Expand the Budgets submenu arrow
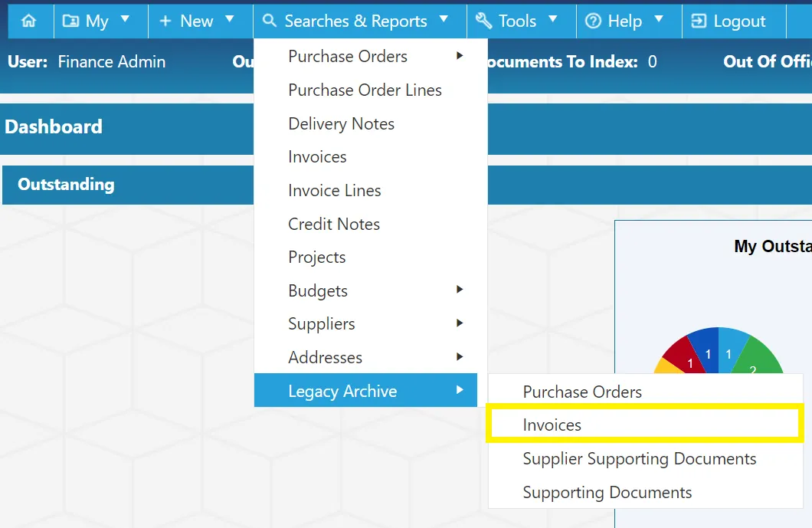Viewport: 812px width, 528px height. (460, 289)
